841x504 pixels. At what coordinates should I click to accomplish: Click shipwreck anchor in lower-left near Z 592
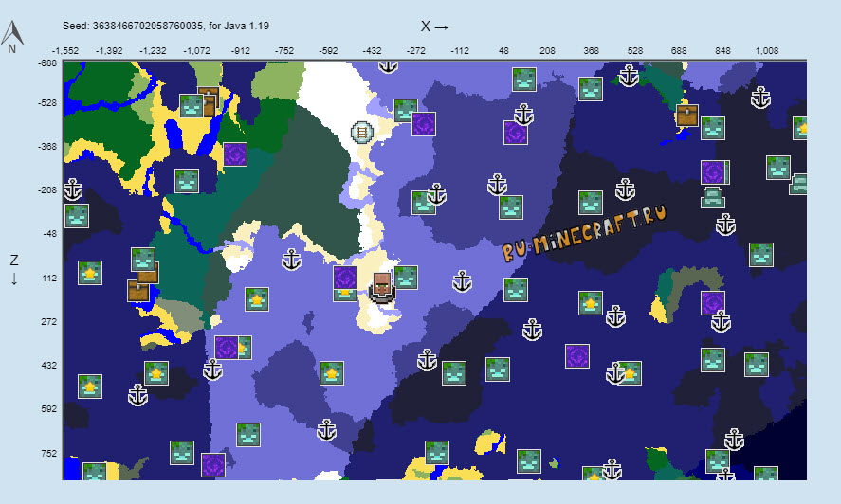[x=137, y=395]
